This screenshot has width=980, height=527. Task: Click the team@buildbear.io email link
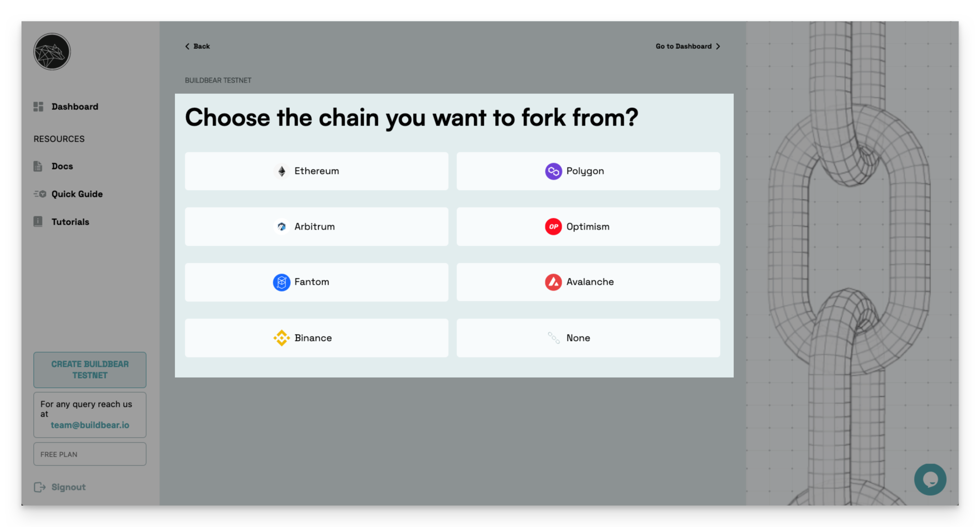click(90, 425)
